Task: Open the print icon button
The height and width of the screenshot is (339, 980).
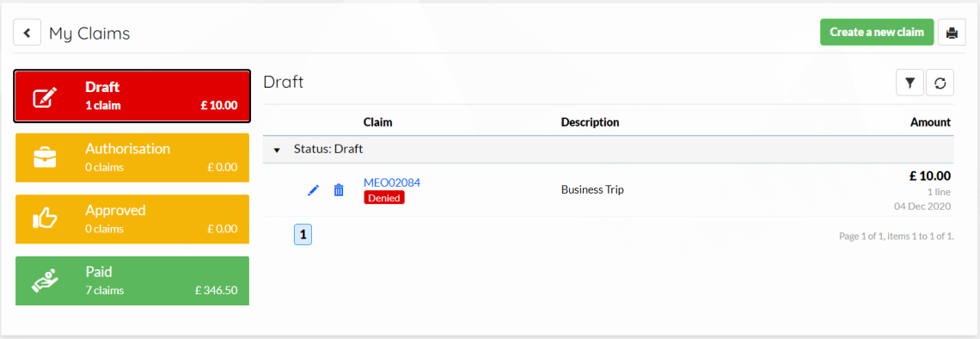Action: click(x=952, y=33)
